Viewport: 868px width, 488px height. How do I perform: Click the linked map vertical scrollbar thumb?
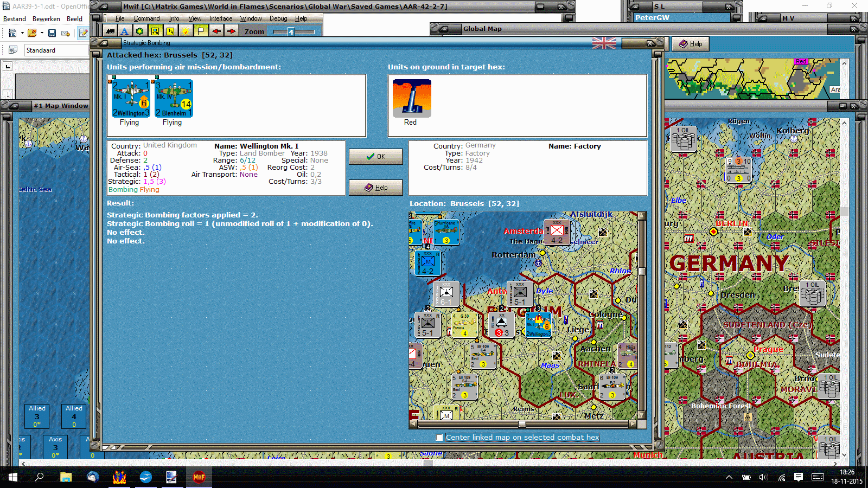pyautogui.click(x=642, y=272)
